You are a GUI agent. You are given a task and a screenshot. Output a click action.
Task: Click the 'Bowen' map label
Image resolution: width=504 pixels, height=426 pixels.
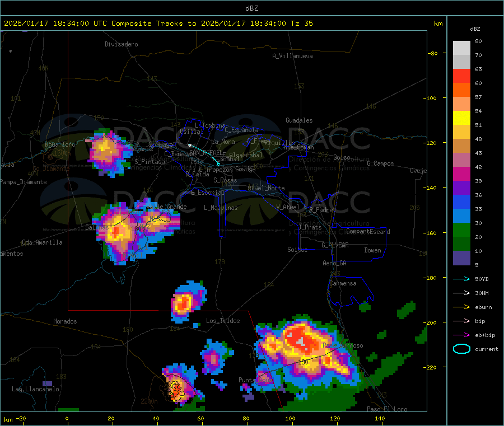coord(373,250)
